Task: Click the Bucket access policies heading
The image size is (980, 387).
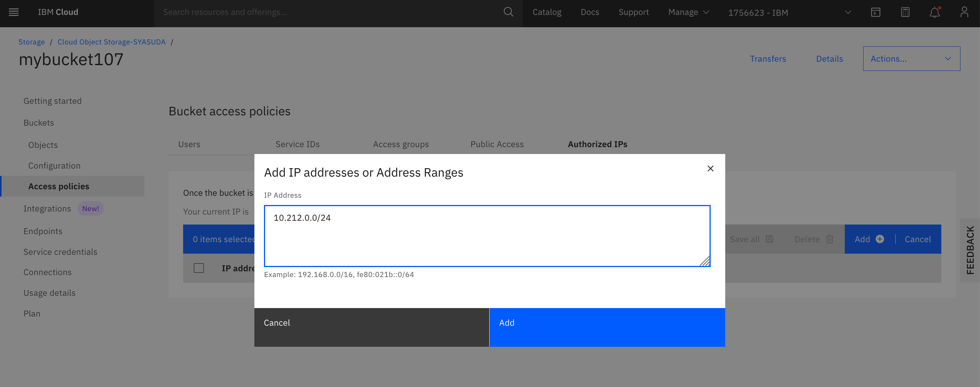Action: click(x=229, y=112)
